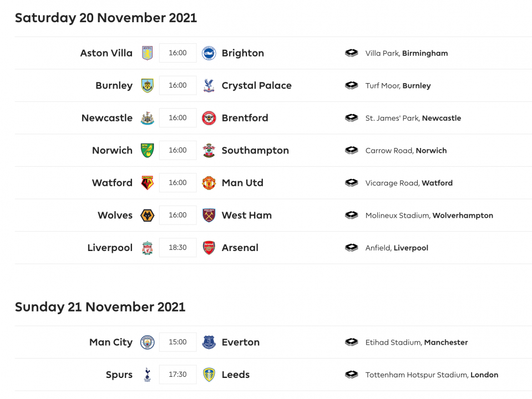Click the Brighton club badge

tap(209, 53)
